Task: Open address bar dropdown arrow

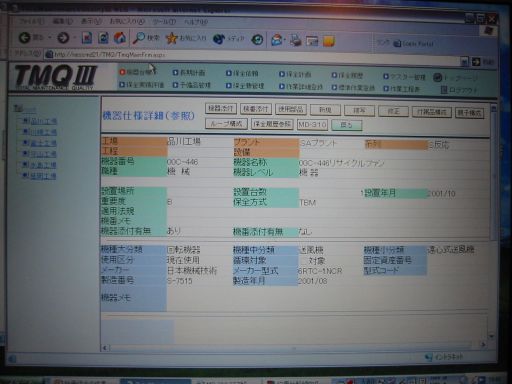Action: (x=464, y=61)
